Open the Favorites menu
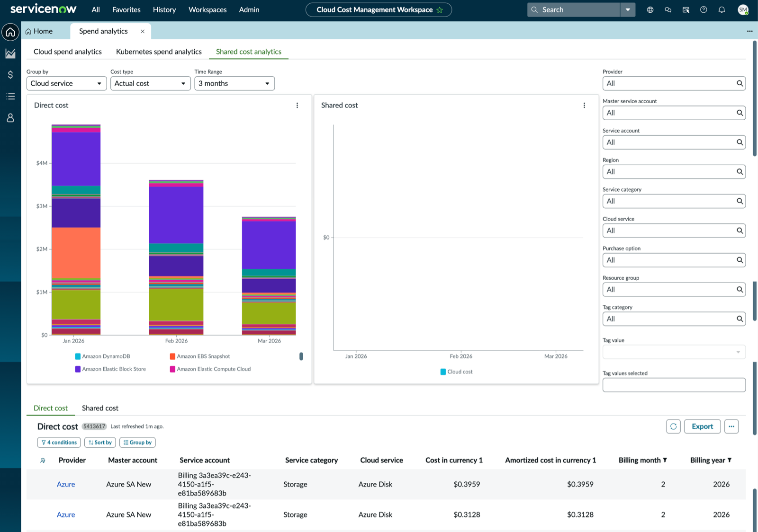The image size is (758, 532). (126, 9)
